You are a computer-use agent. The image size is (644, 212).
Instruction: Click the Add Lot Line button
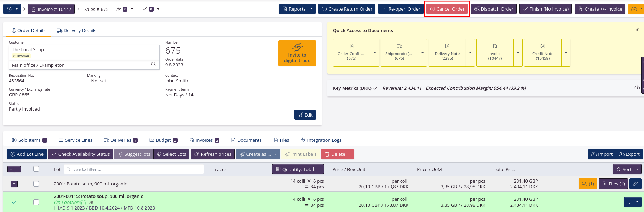click(27, 154)
